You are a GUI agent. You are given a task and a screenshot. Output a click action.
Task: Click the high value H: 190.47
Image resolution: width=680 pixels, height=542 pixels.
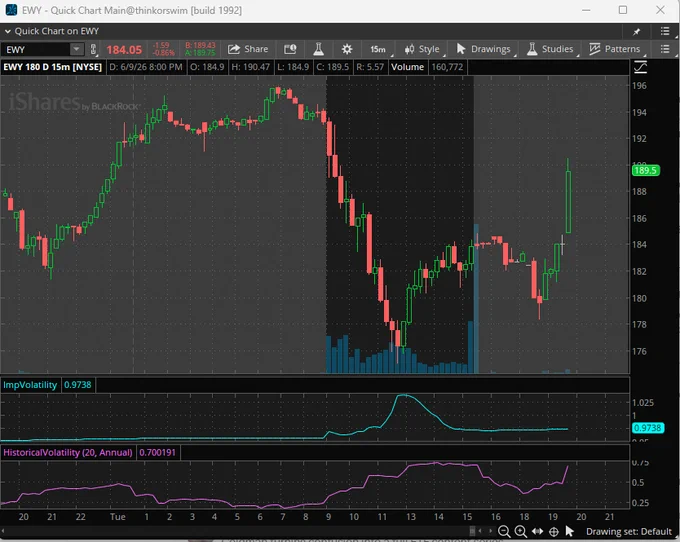250,67
